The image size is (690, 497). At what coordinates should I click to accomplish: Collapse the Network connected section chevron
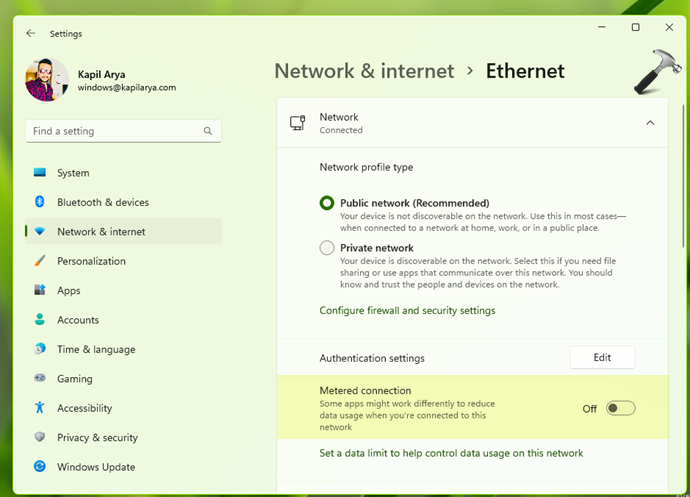pos(650,123)
